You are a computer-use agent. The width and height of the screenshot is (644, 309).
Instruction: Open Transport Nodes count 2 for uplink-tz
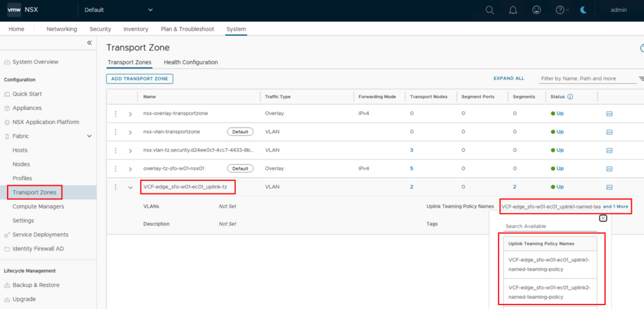click(x=411, y=187)
